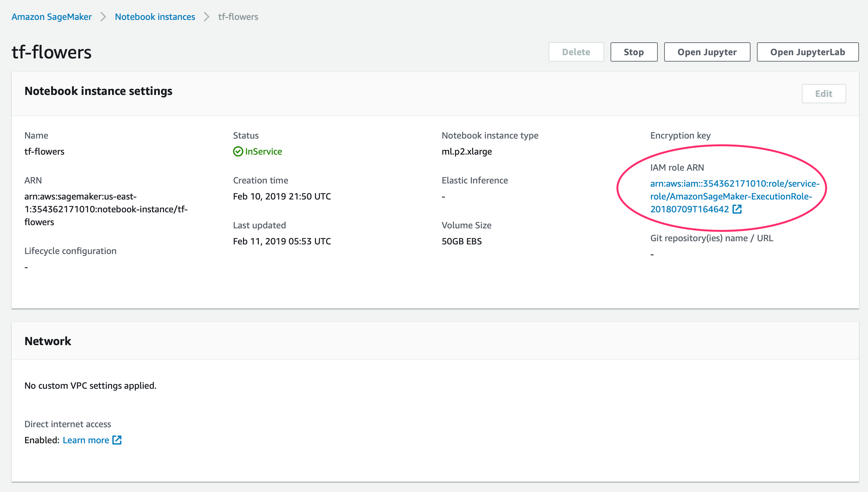Open the Amazon SageMaker breadcrumb link
Image resolution: width=868 pixels, height=492 pixels.
pyautogui.click(x=51, y=17)
